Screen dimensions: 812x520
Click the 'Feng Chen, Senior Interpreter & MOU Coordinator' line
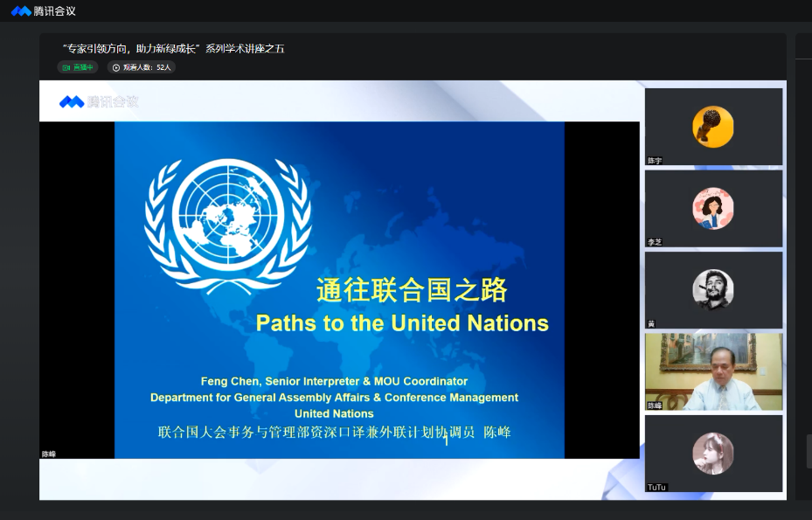[335, 381]
